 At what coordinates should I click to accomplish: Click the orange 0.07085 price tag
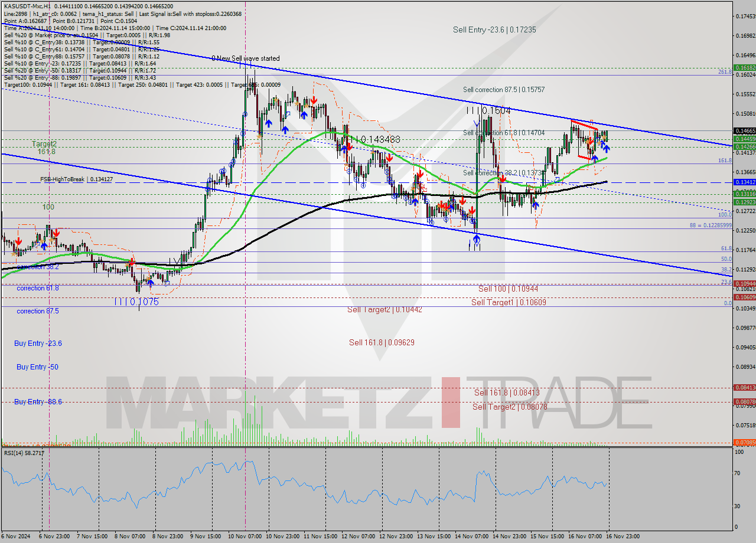pyautogui.click(x=744, y=442)
